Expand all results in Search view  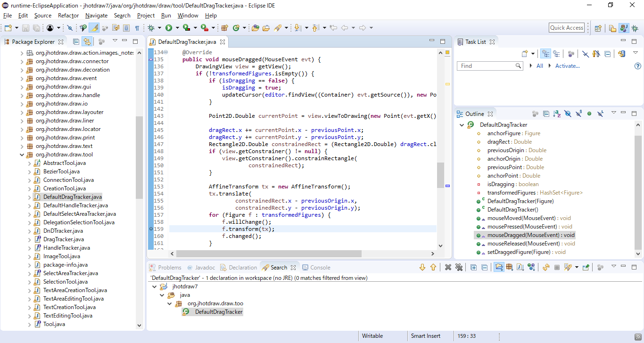tap(474, 267)
